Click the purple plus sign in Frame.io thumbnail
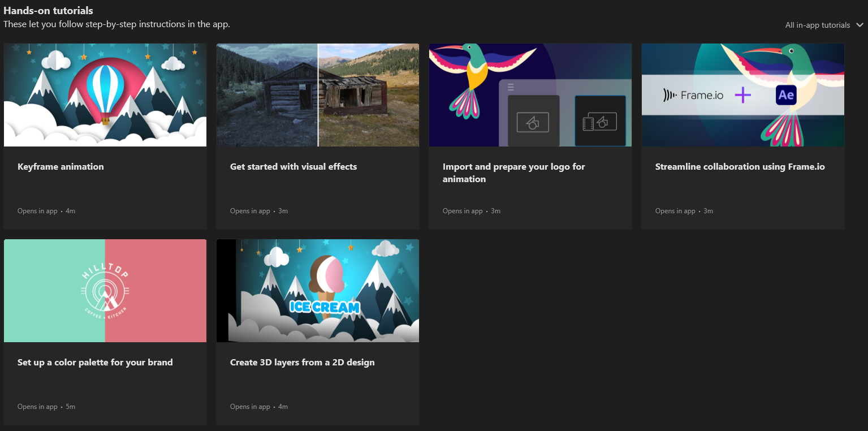 pyautogui.click(x=742, y=95)
